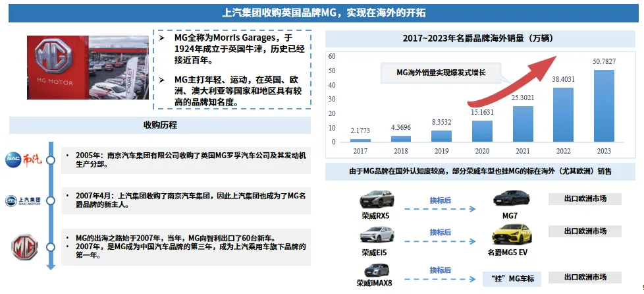
Task: Click the 2023 bar in the sales chart
Action: (604, 106)
